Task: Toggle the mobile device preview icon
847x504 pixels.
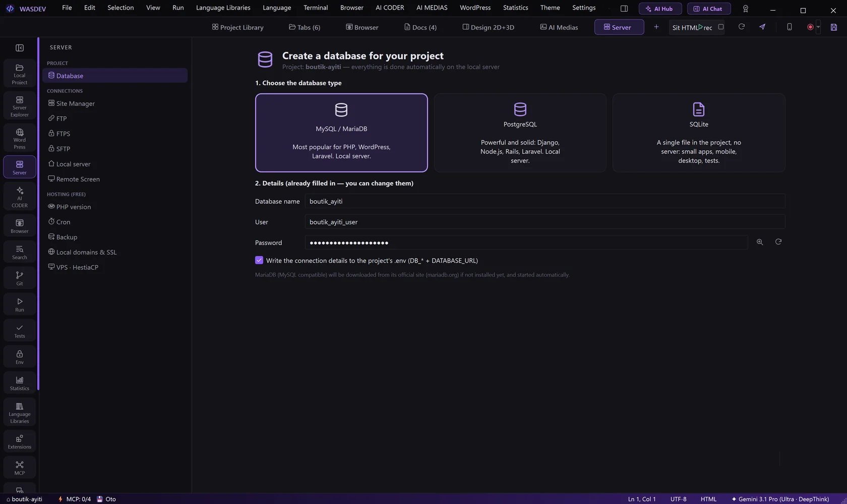Action: pos(790,27)
